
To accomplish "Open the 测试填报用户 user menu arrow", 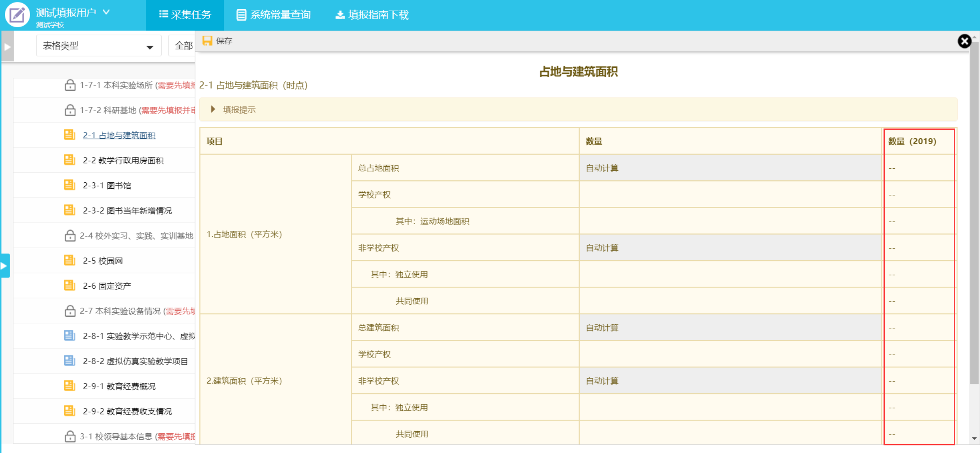I will pos(106,12).
